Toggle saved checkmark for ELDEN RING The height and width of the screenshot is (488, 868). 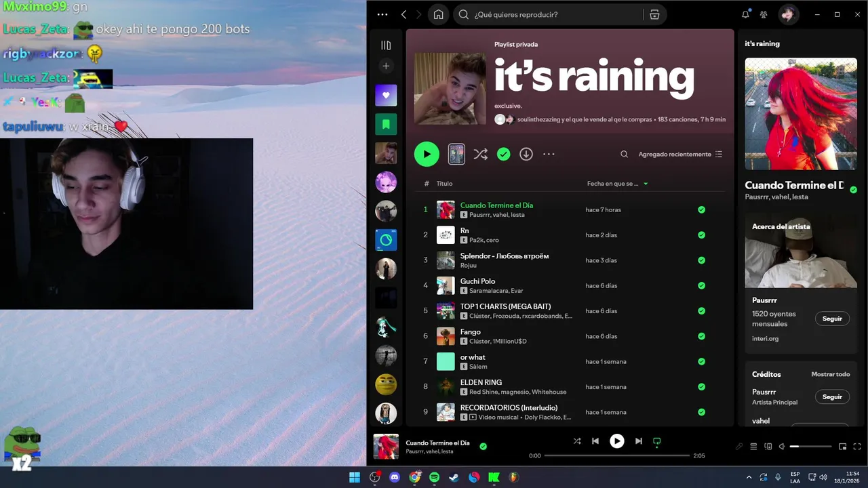tap(701, 386)
